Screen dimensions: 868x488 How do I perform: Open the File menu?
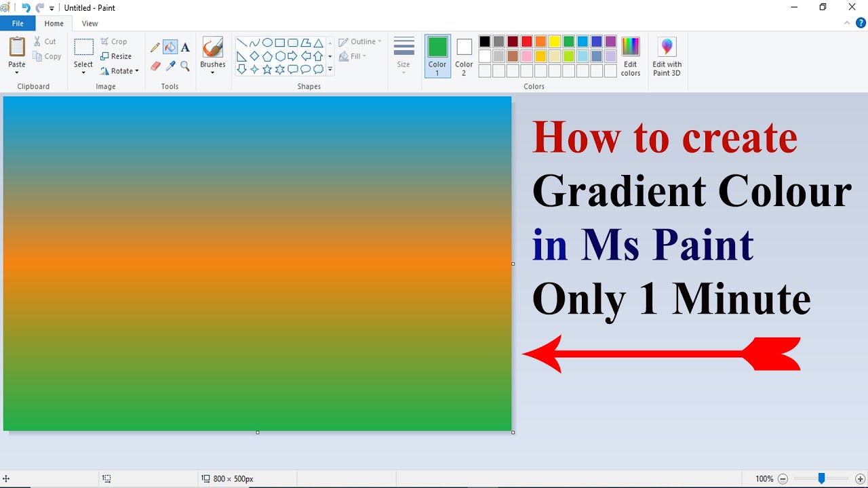18,24
